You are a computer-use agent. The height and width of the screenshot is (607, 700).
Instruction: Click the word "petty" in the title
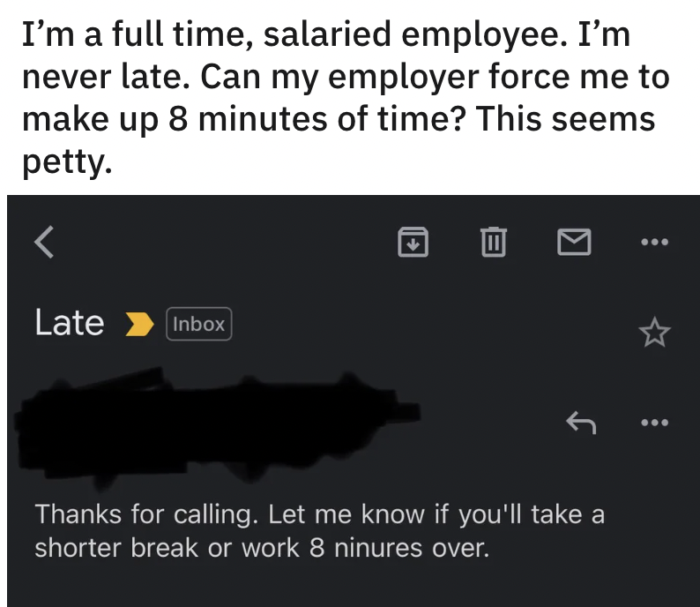(x=66, y=159)
